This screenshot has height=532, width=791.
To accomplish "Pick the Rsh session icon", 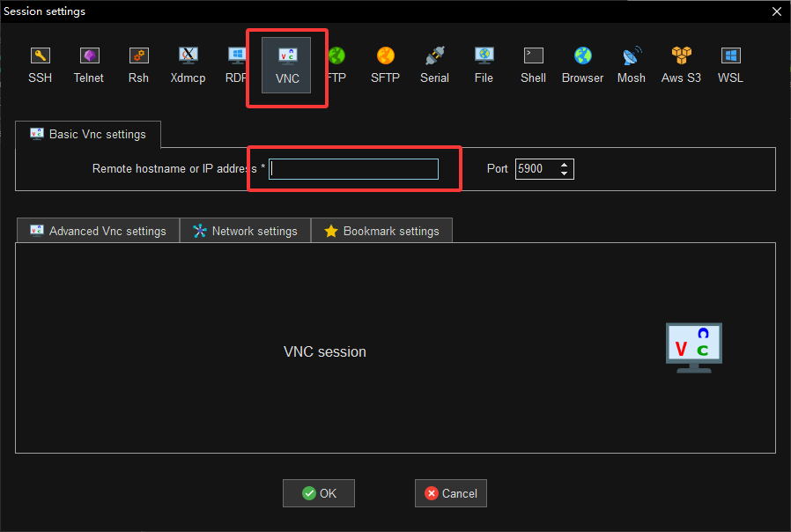I will [x=138, y=65].
